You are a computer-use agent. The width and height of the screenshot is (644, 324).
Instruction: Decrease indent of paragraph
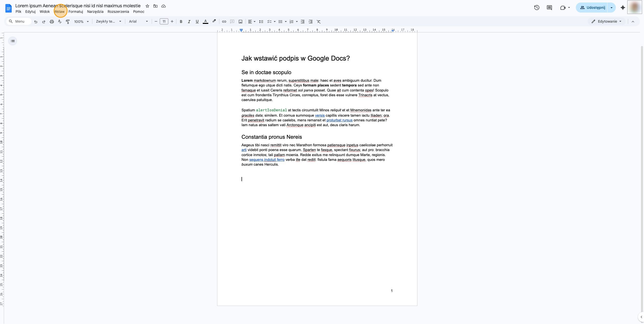pyautogui.click(x=303, y=22)
